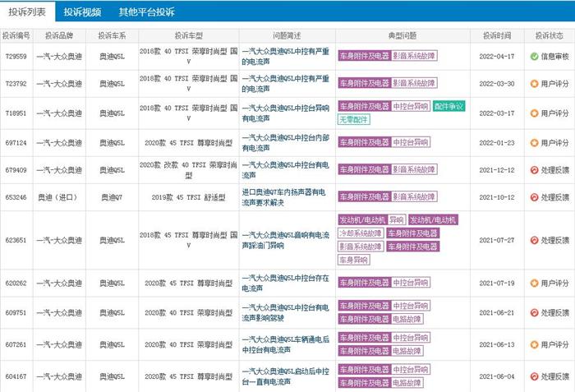Switch to the 投诉列表 tab
Screen dimensions: 575x392
coord(27,12)
